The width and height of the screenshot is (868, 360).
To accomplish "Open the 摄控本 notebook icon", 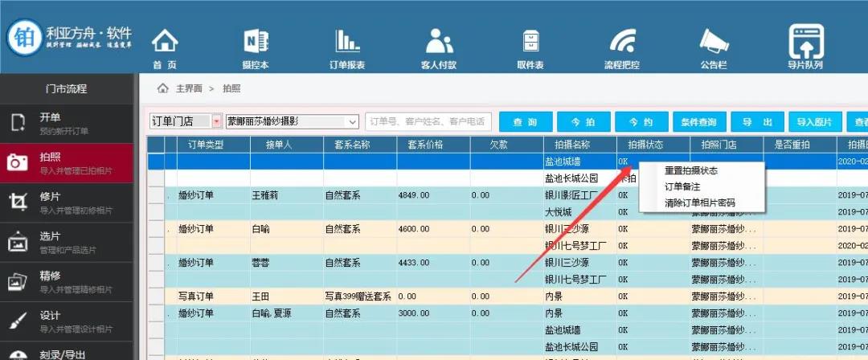I will pyautogui.click(x=256, y=41).
